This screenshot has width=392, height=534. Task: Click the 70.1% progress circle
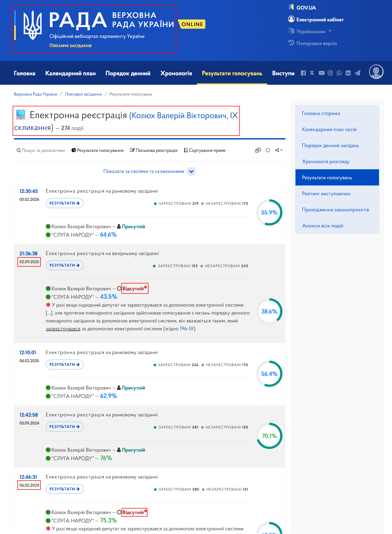[269, 436]
